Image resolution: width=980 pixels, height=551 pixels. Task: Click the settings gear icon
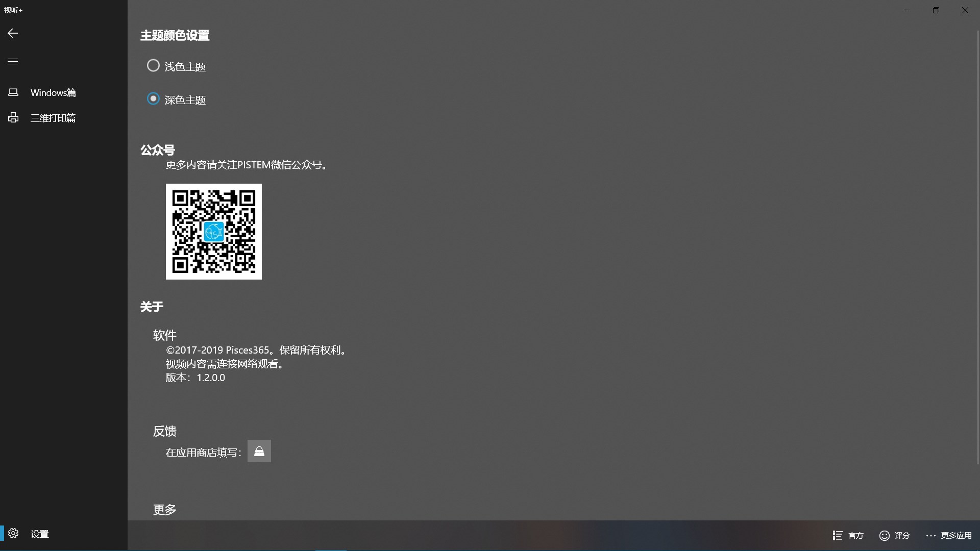tap(13, 534)
